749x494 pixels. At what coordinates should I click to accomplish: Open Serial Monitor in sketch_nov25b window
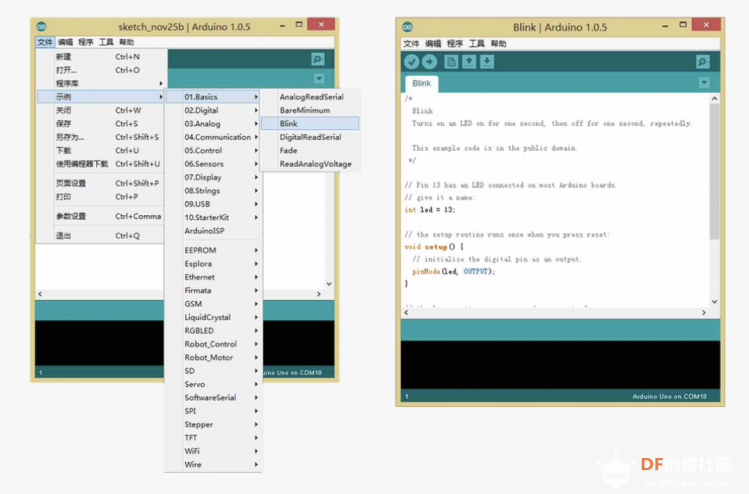coord(318,59)
